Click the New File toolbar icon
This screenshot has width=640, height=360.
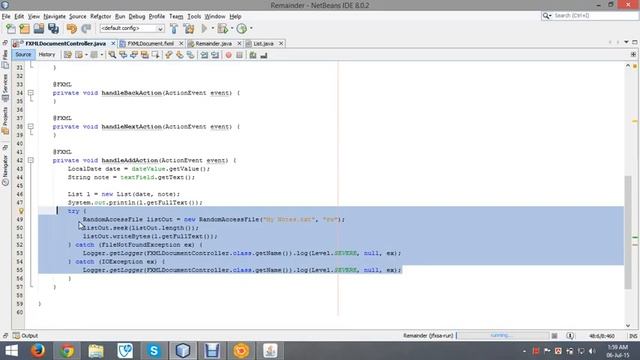(x=11, y=29)
